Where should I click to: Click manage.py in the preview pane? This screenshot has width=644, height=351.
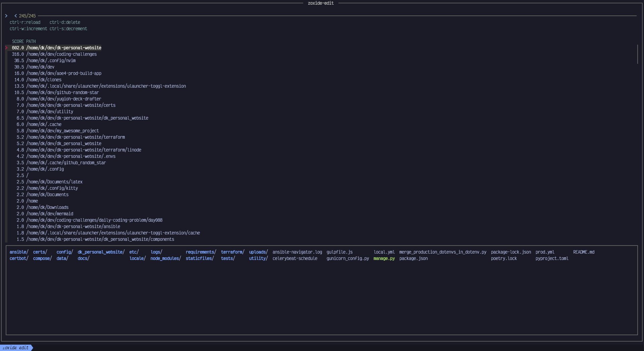tap(384, 259)
